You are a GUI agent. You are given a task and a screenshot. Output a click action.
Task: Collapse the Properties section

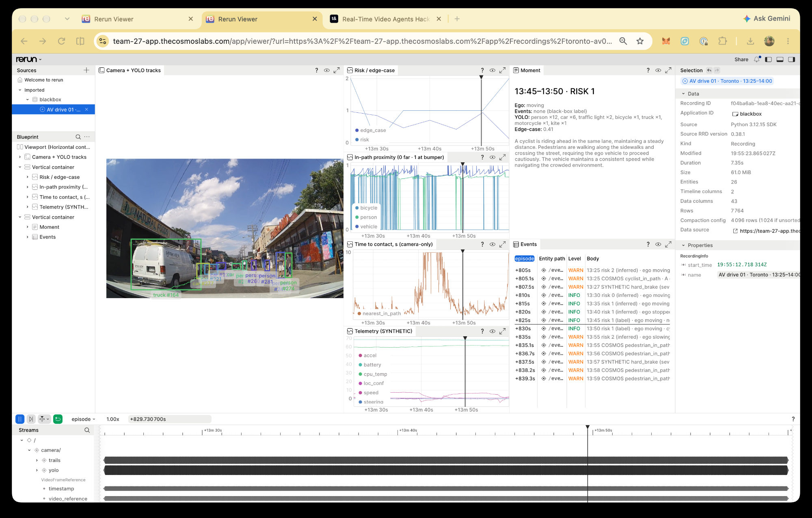(683, 245)
